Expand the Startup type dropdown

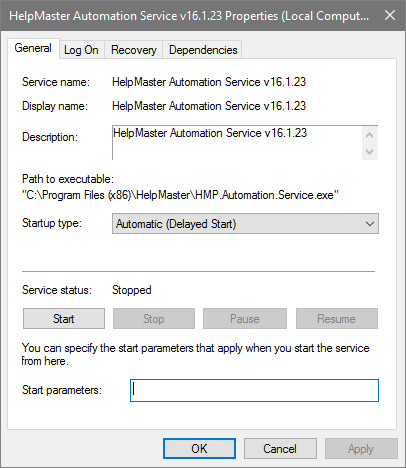coord(245,224)
